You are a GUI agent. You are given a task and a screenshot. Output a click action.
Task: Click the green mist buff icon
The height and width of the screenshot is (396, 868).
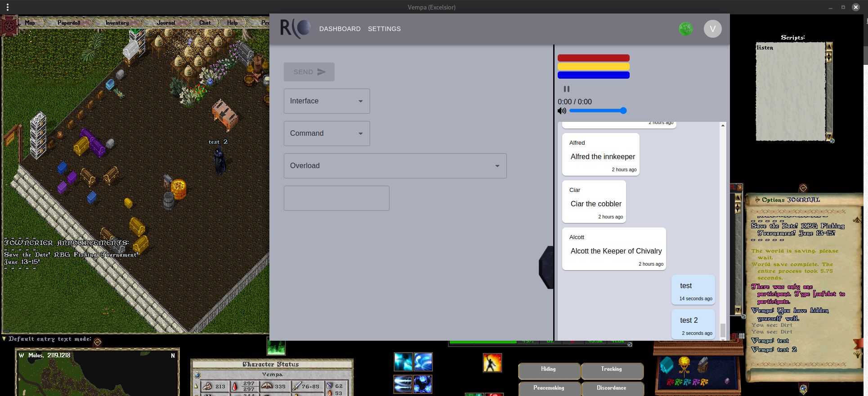click(x=276, y=347)
